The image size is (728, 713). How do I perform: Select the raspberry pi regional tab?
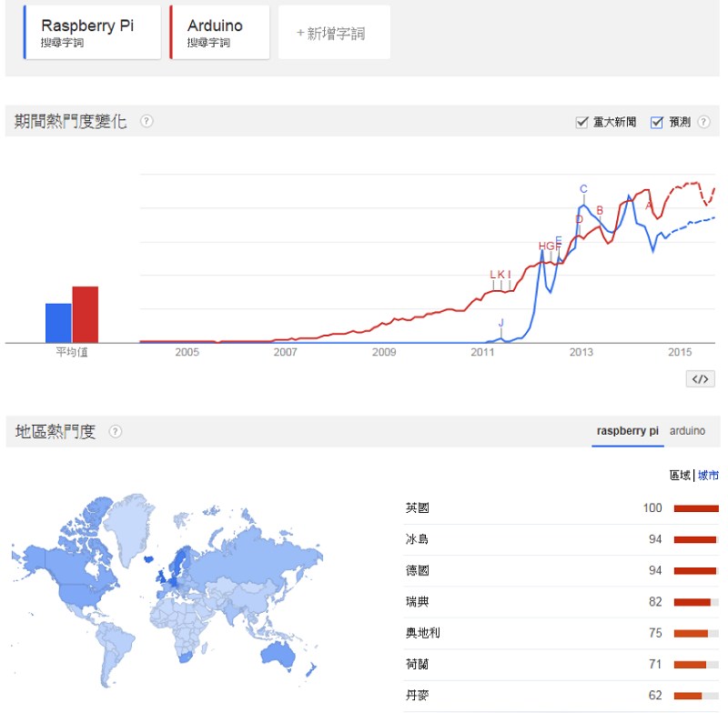[627, 431]
